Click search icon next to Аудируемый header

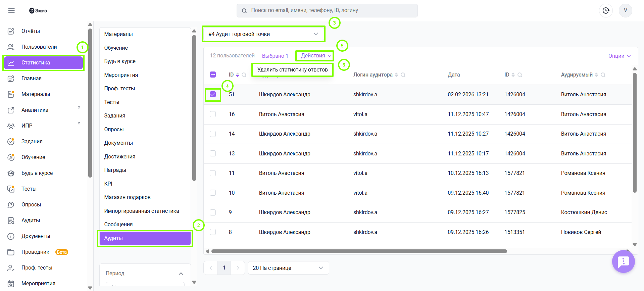[x=603, y=75]
